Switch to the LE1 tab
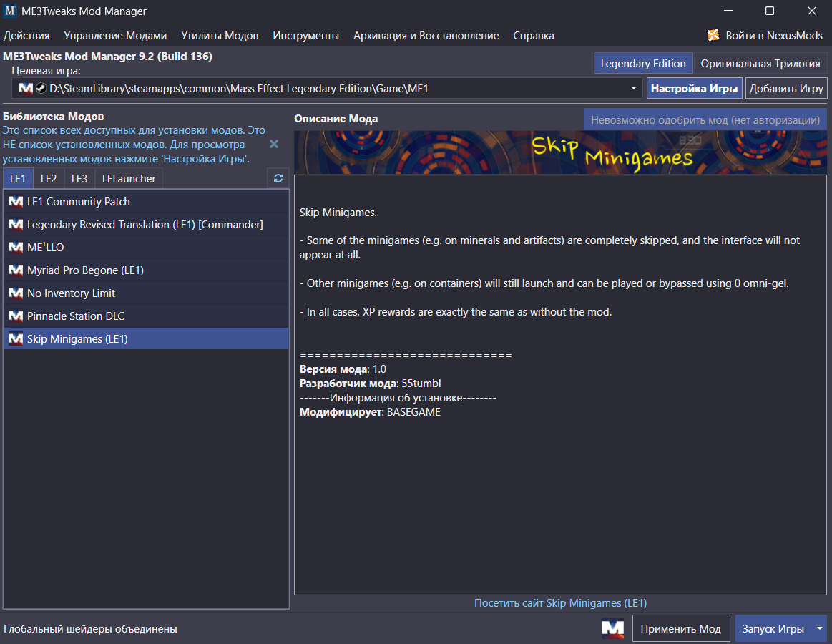Screen dimensions: 832x644 coord(18,178)
